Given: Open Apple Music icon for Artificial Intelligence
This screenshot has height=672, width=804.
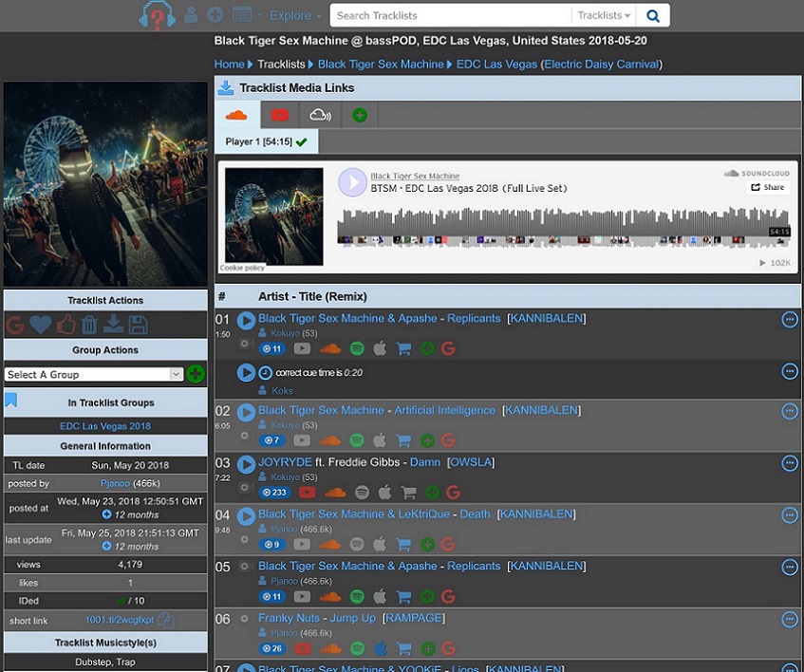Looking at the screenshot, I should (380, 440).
